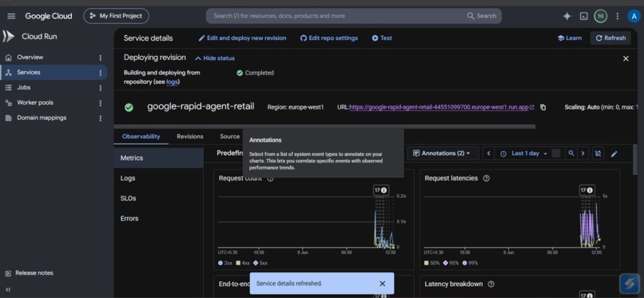644x298 pixels.
Task: Close the Deploying revision status panel
Action: [x=626, y=58]
